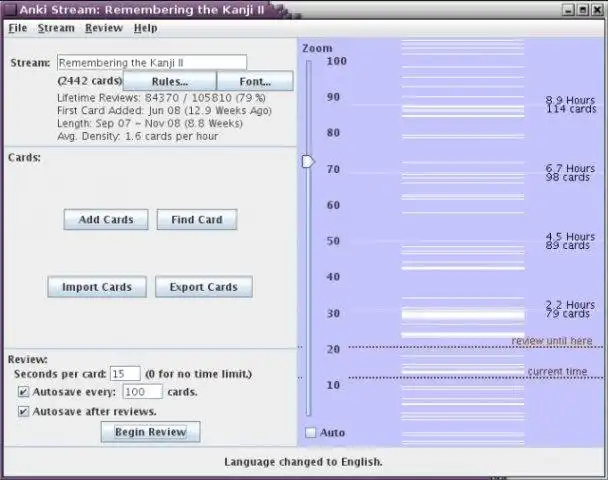
Task: Minimize the Anki Stream window
Action: click(568, 10)
